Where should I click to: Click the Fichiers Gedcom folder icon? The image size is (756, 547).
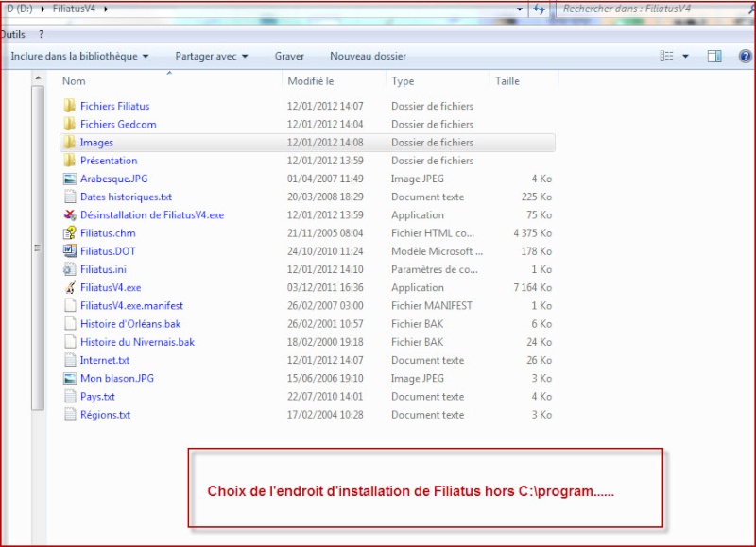pyautogui.click(x=69, y=124)
